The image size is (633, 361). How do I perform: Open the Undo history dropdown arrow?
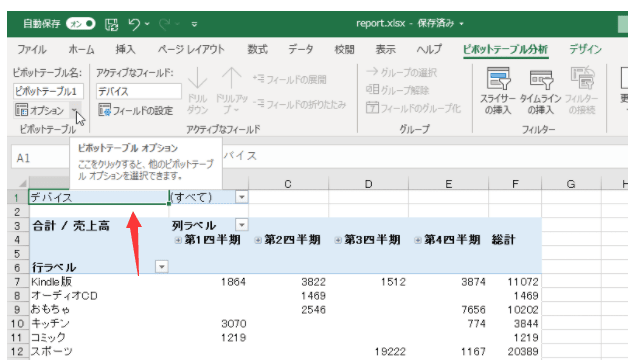click(147, 24)
